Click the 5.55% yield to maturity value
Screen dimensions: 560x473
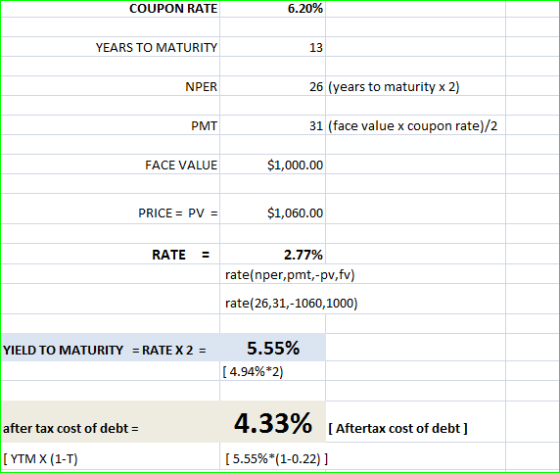pos(273,348)
